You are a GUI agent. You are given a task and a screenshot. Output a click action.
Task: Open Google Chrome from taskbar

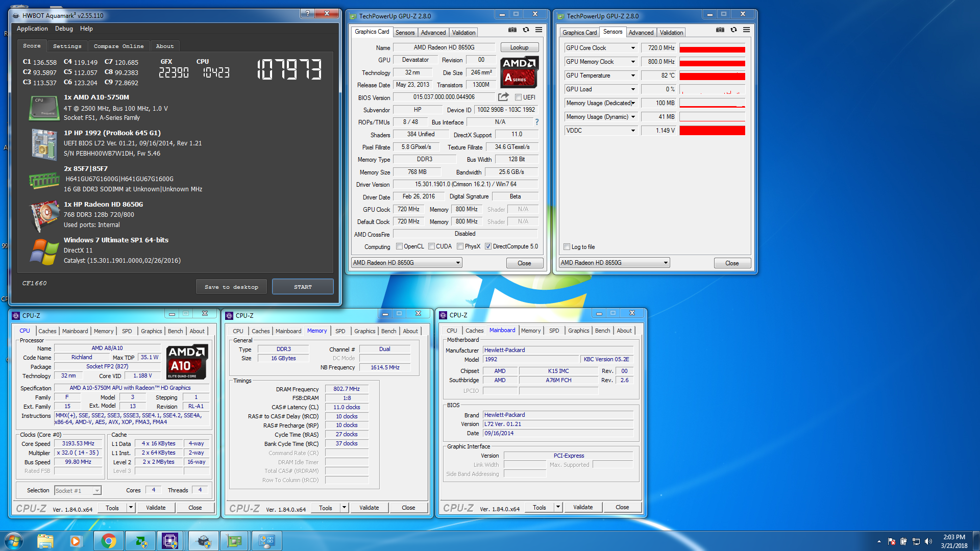click(108, 541)
